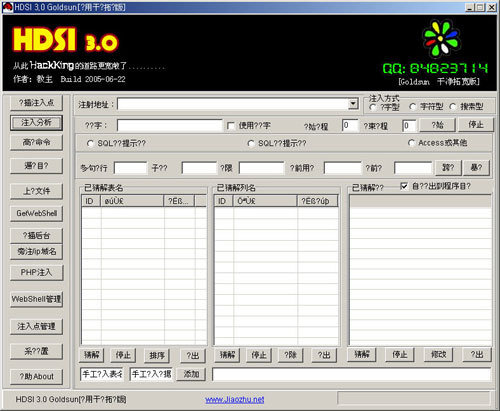Select the 搜索型 injection radio button
Viewport: 500px width, 411px height.
(x=453, y=107)
